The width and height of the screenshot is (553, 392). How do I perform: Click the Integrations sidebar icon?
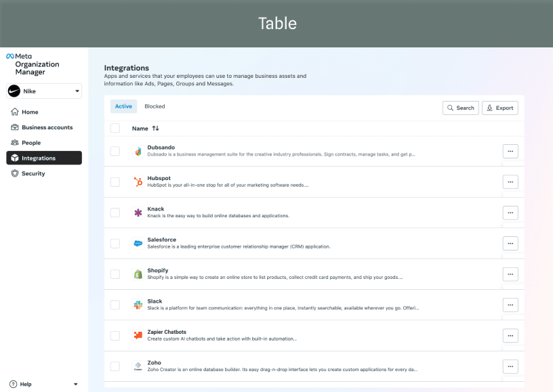pos(15,158)
